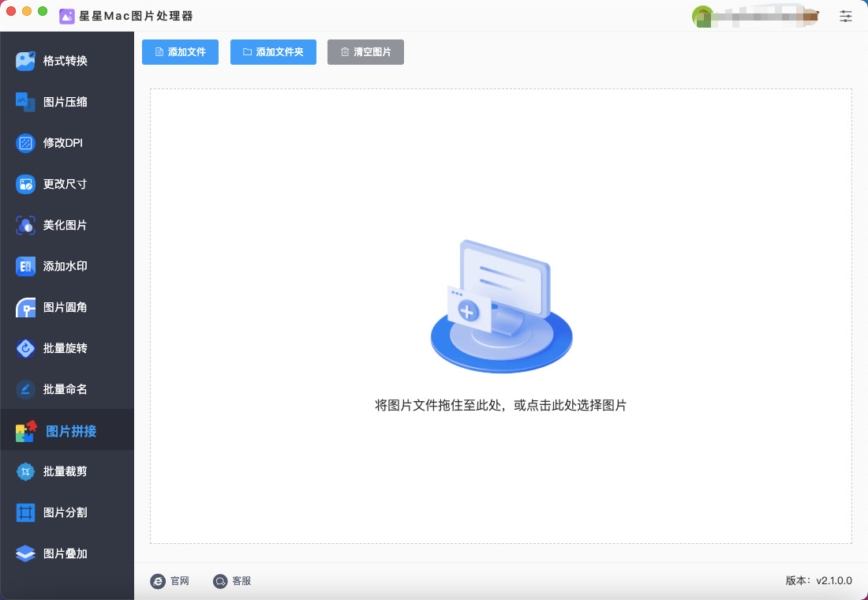Click the window title 星星Mac图片处理器
868x600 pixels.
pyautogui.click(x=137, y=16)
